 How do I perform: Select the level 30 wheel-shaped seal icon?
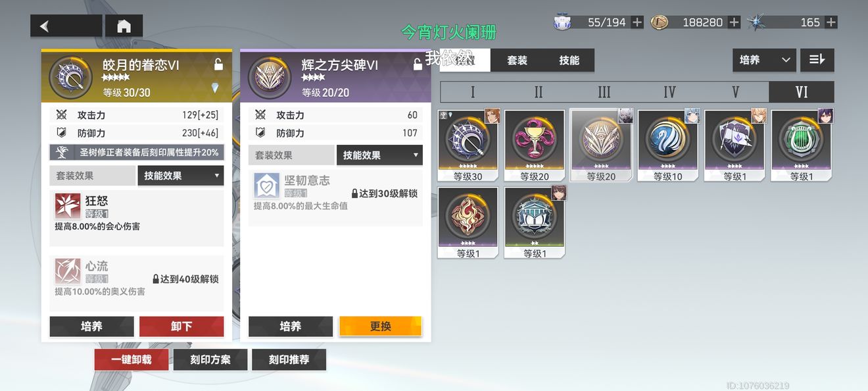468,145
